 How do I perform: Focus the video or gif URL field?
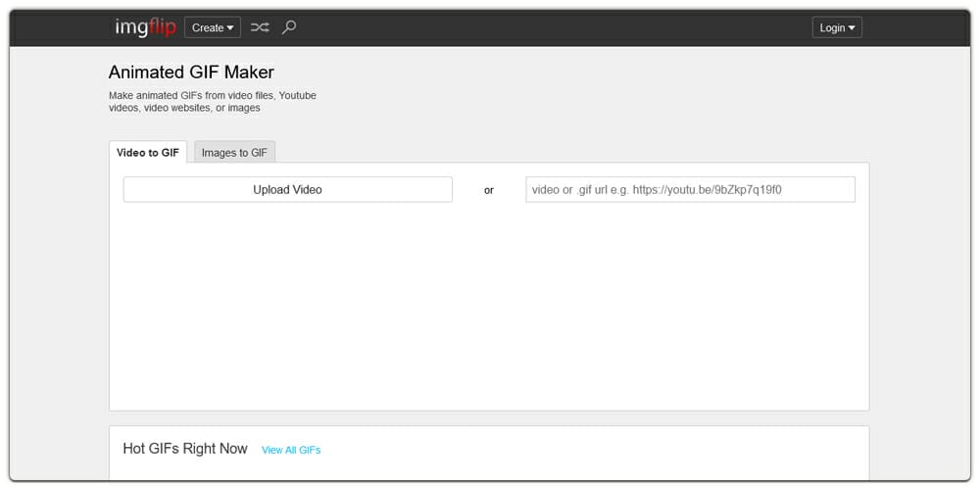[x=690, y=189]
